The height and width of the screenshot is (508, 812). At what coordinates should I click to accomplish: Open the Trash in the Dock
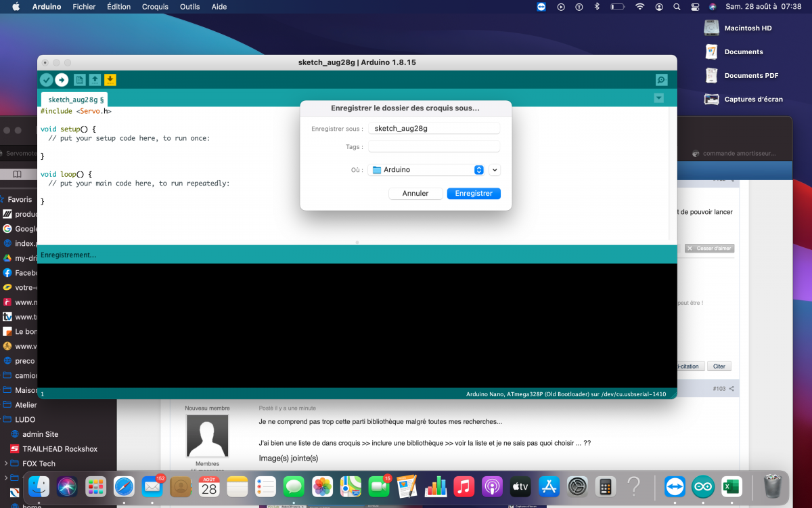772,486
